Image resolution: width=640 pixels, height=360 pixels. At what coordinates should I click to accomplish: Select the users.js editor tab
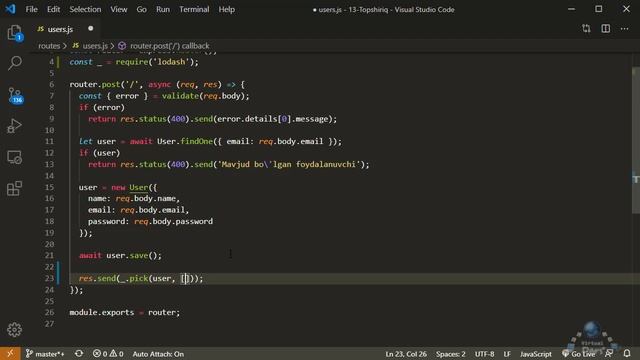(x=60, y=29)
